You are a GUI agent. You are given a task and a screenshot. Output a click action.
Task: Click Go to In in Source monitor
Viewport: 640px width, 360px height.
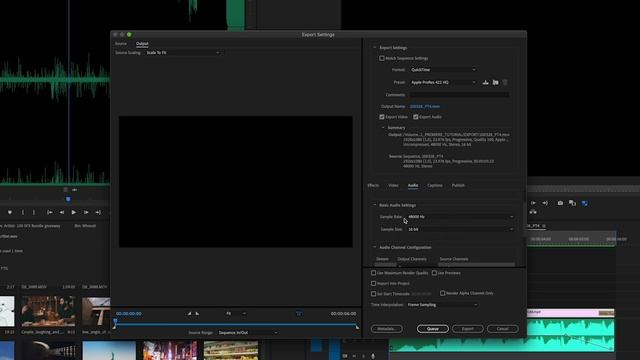click(x=50, y=212)
